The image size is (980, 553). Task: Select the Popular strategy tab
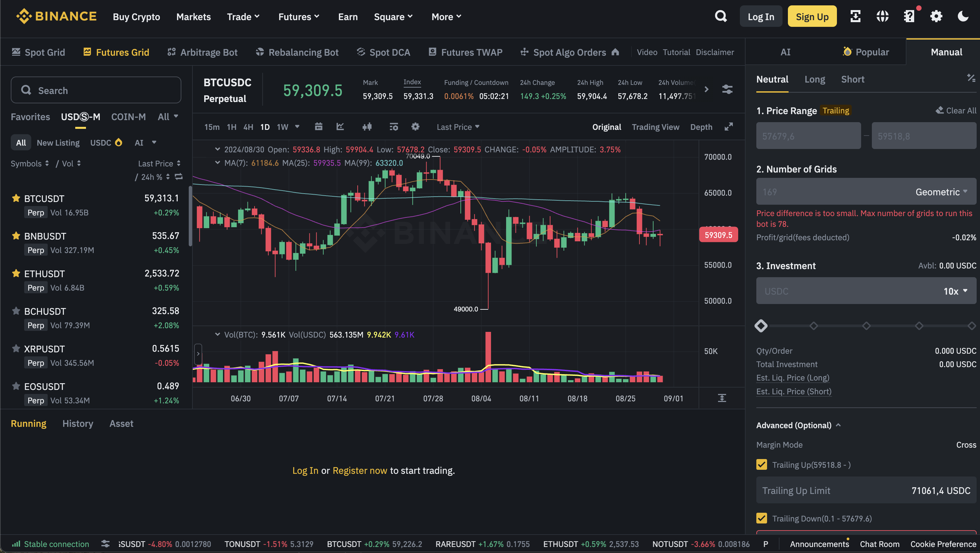[x=866, y=52]
